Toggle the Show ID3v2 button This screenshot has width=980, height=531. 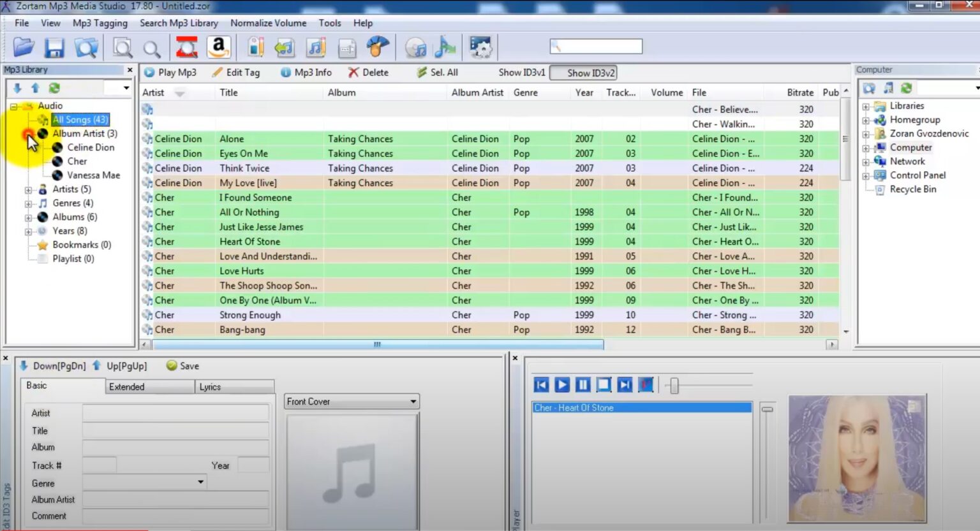point(583,73)
